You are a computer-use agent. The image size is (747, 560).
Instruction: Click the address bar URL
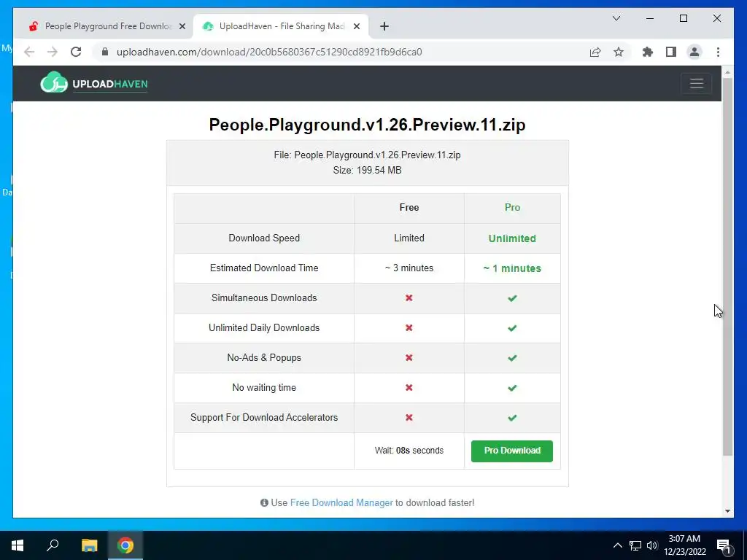[x=269, y=52]
